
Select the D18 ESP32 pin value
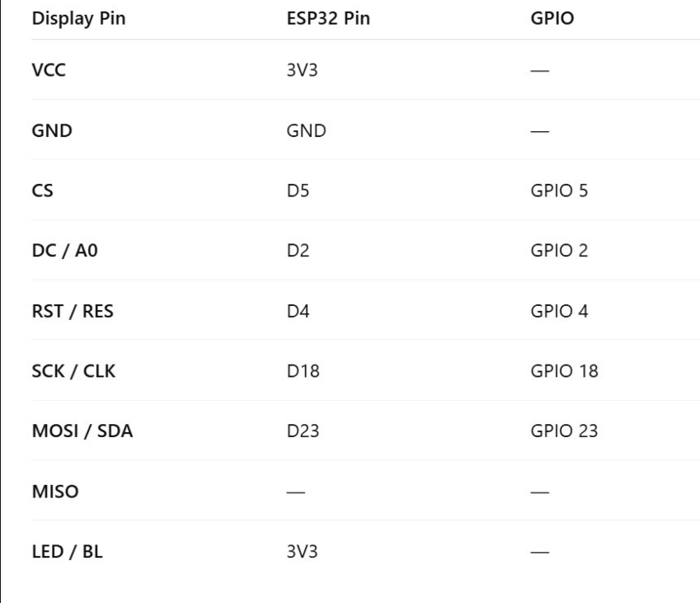pyautogui.click(x=303, y=371)
